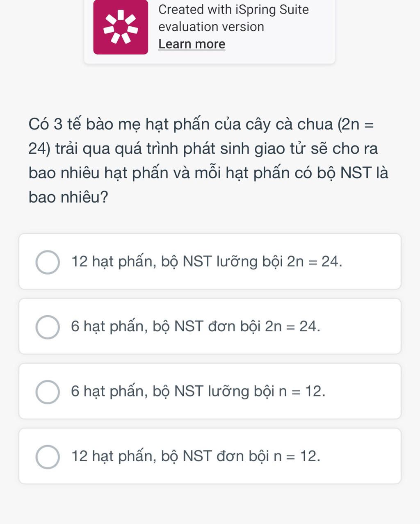
Task: Click 'n = 12.' in the fourth answer option
Action: point(297,456)
